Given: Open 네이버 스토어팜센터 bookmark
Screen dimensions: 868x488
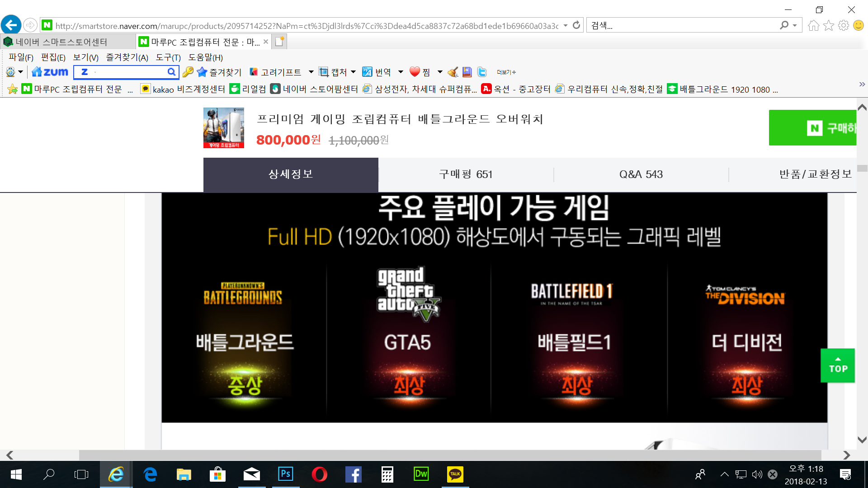Looking at the screenshot, I should click(314, 89).
